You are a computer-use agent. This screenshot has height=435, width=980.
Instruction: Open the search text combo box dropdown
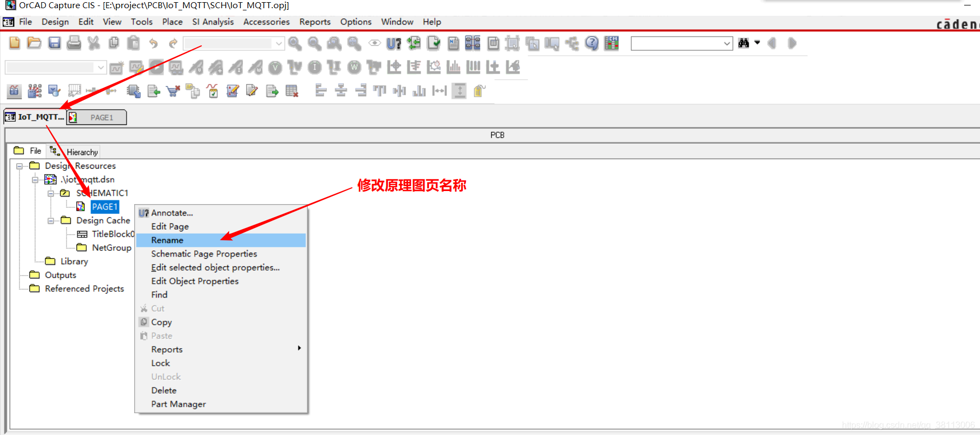click(727, 43)
